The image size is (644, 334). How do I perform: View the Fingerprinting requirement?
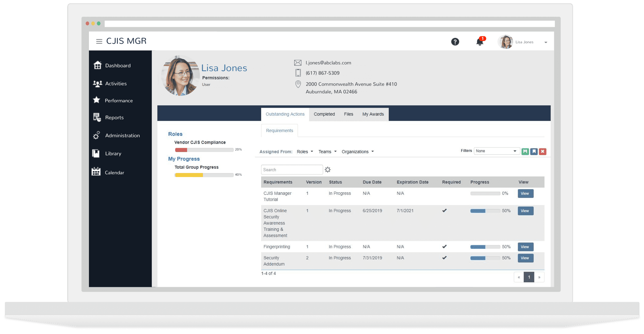(525, 247)
